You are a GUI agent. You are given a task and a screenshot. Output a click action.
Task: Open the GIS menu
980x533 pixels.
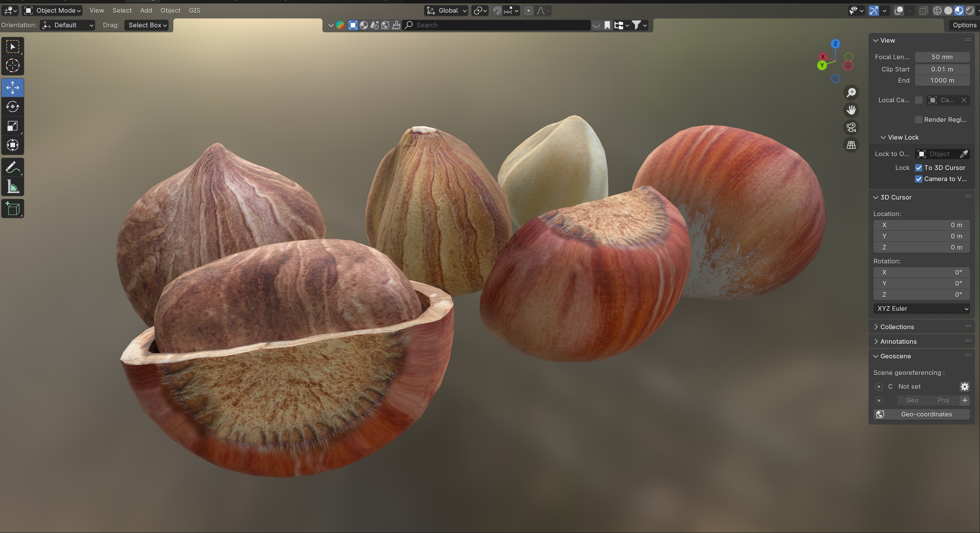point(194,10)
